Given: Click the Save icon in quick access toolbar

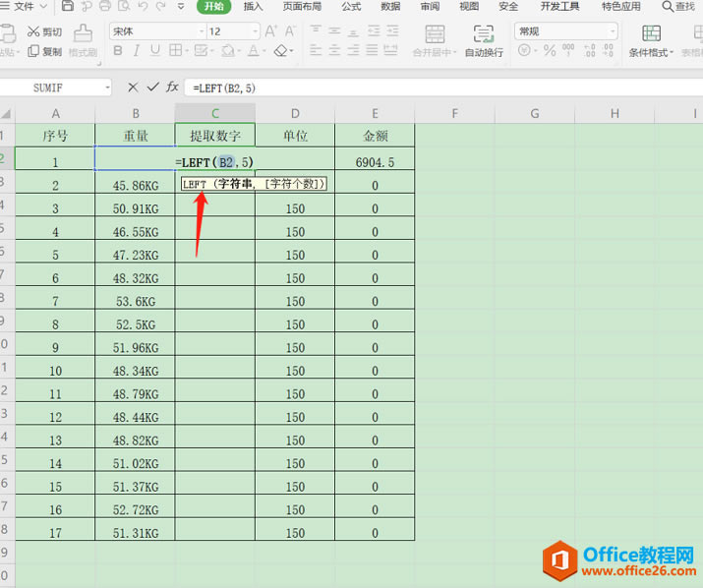Looking at the screenshot, I should point(68,6).
